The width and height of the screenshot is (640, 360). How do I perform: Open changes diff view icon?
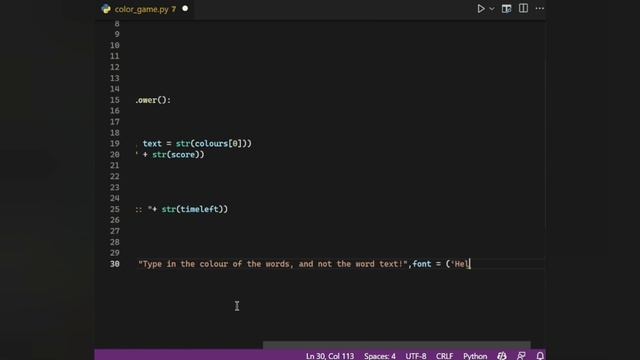[x=507, y=9]
